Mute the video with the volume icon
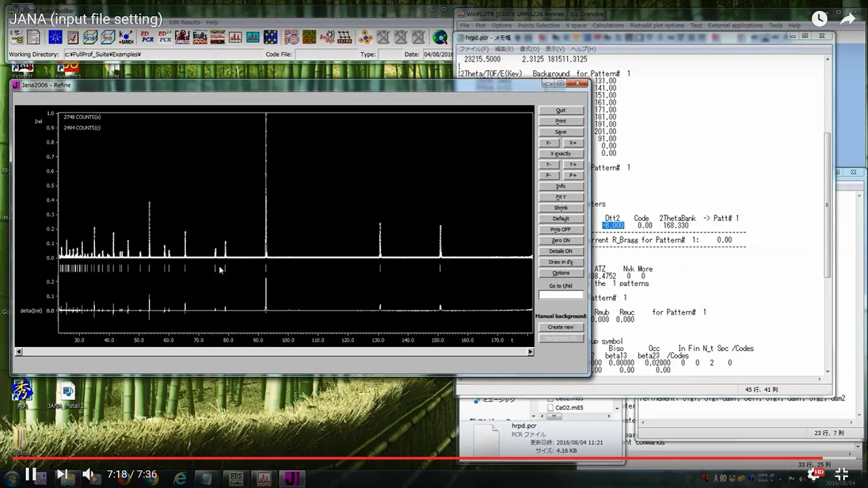This screenshot has width=868, height=488. click(x=88, y=474)
